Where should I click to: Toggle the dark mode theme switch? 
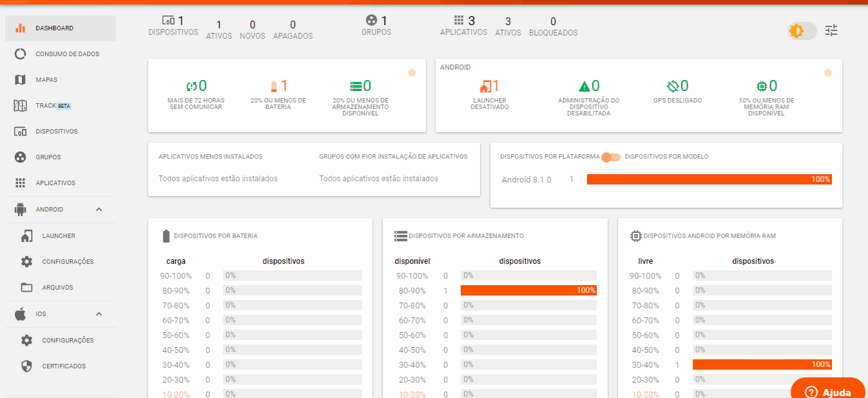802,31
